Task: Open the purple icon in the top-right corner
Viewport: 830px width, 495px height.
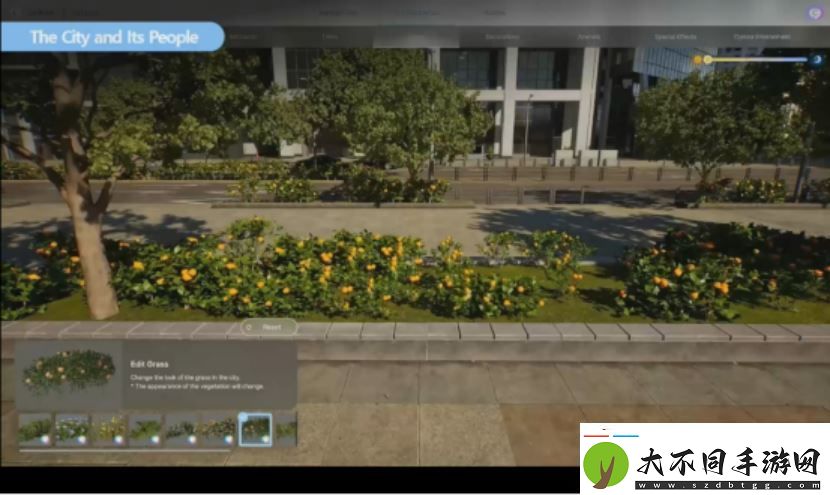Action: [815, 13]
